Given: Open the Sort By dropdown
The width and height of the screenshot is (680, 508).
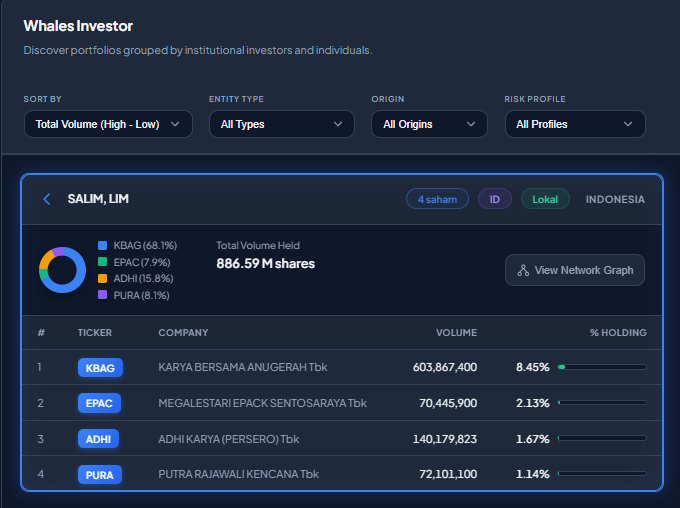Looking at the screenshot, I should click(x=107, y=124).
